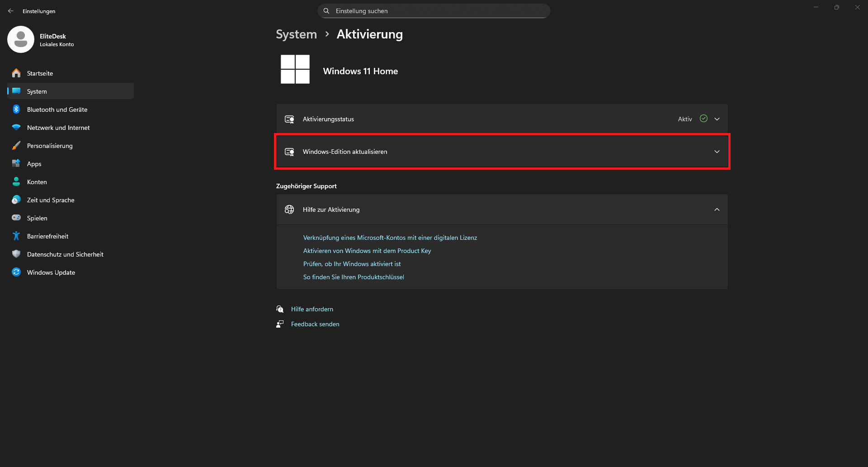Image resolution: width=868 pixels, height=467 pixels.
Task: Open Aktivieren von Windows mit Product Key
Action: click(367, 251)
